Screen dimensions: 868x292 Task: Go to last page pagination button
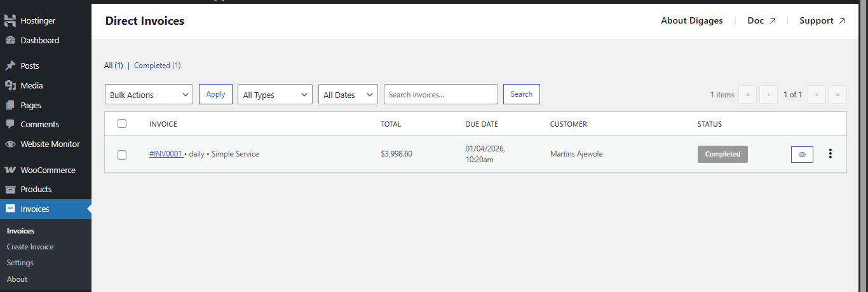click(x=837, y=94)
